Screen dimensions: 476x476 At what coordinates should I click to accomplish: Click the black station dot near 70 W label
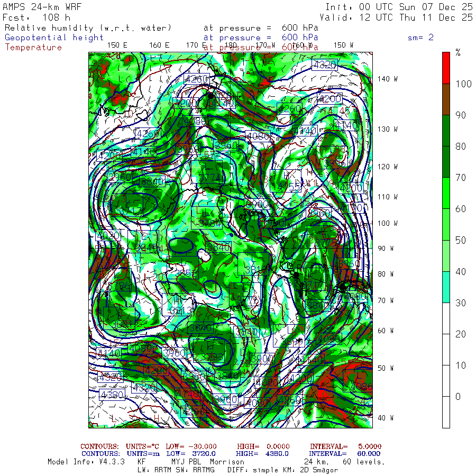point(343,287)
